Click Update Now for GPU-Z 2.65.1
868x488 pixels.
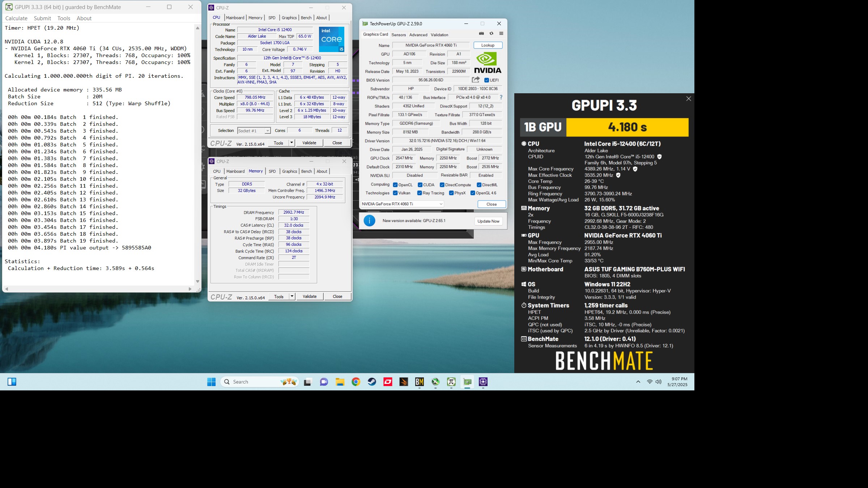coord(488,221)
